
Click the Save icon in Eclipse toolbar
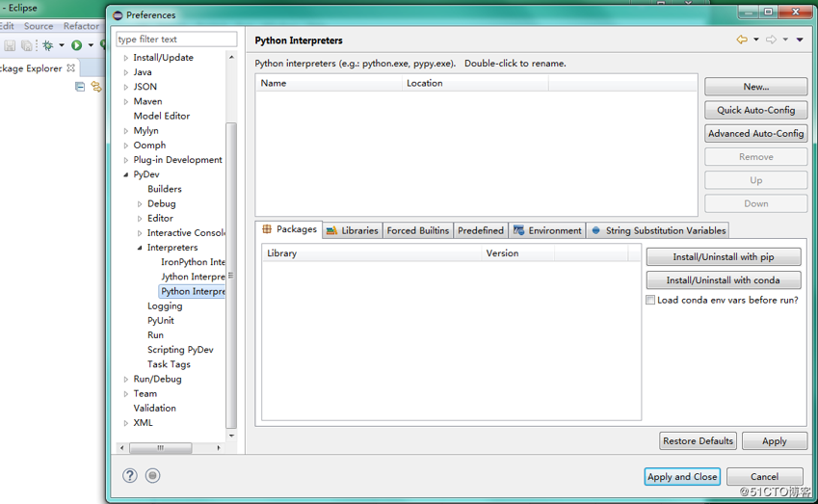10,45
